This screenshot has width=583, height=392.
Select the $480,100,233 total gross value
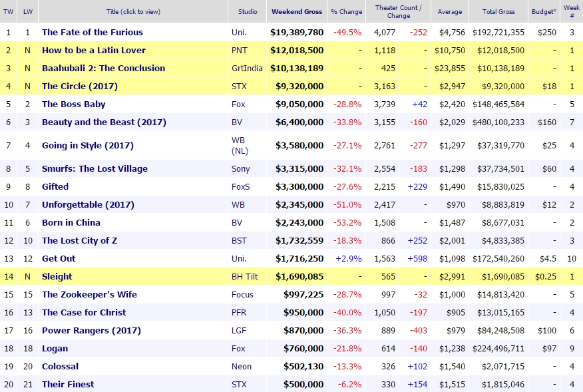498,122
